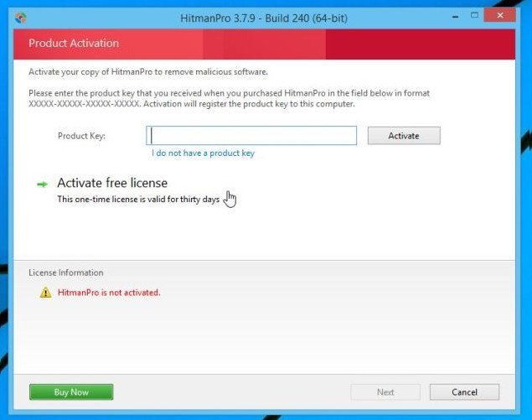Click the 'HitmanPro 3.7.9 - Build 240' window title

pyautogui.click(x=265, y=17)
